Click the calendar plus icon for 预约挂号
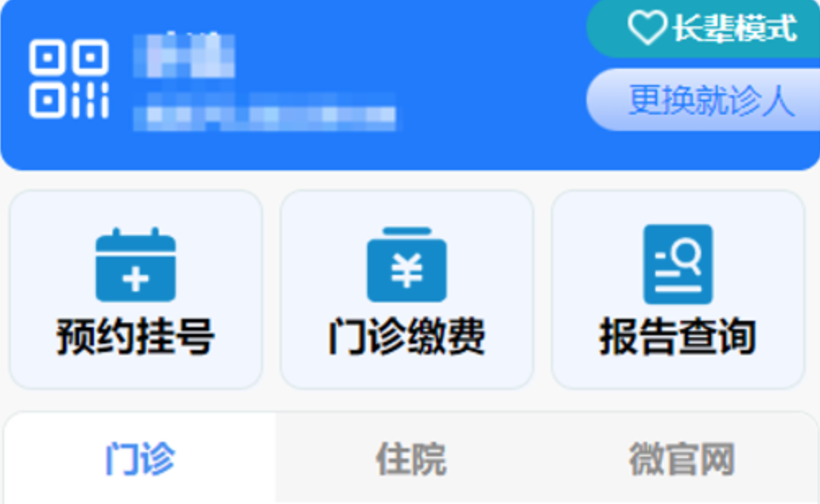The width and height of the screenshot is (820, 504). (x=136, y=264)
